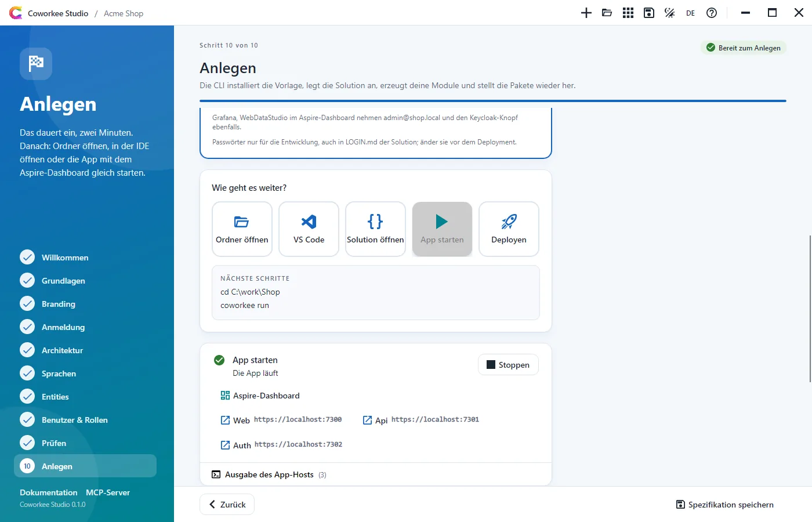Click the finish flag icon in the sidebar
The width and height of the screenshot is (812, 522).
click(36, 63)
